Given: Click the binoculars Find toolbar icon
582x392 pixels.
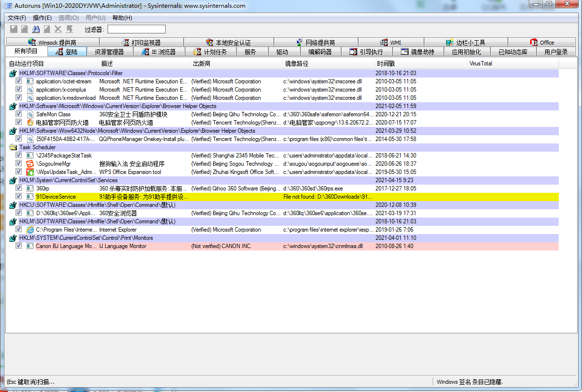Looking at the screenshot, I should tap(36, 30).
